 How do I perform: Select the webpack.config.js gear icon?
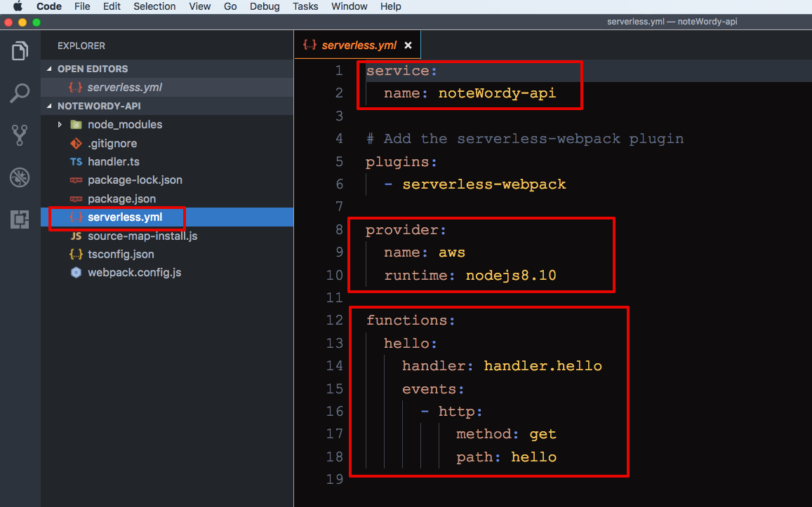76,273
